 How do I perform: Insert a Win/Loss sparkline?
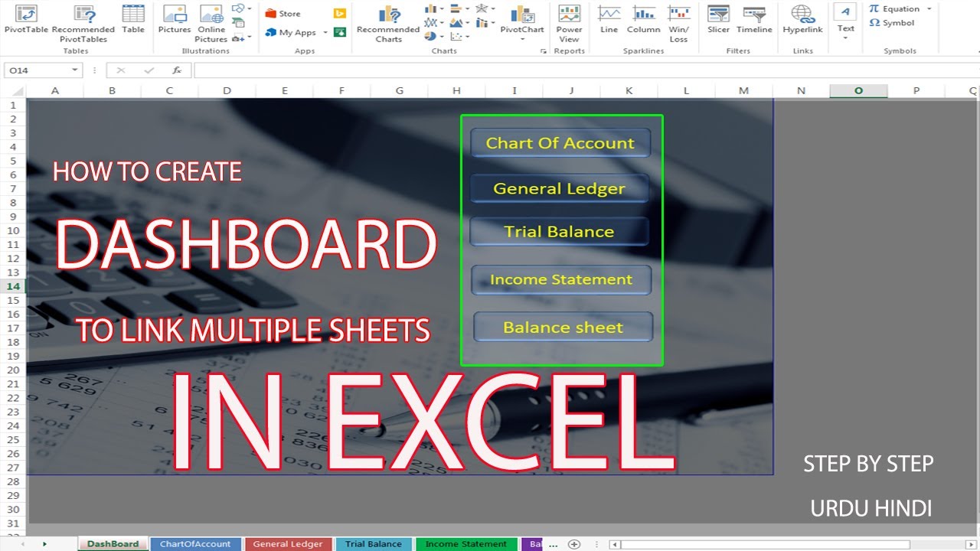coord(678,23)
